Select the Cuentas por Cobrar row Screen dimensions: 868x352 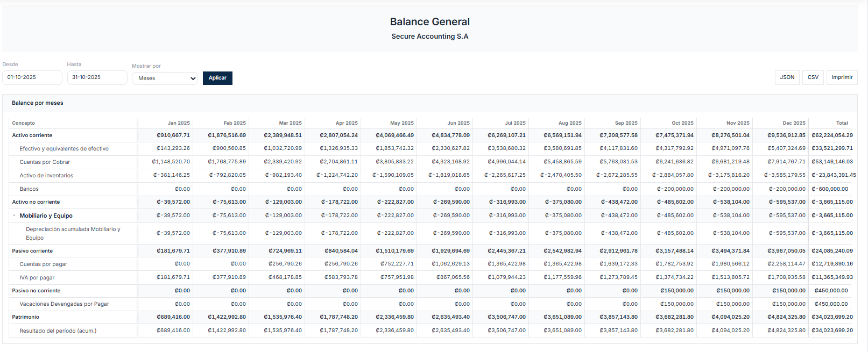(45, 162)
